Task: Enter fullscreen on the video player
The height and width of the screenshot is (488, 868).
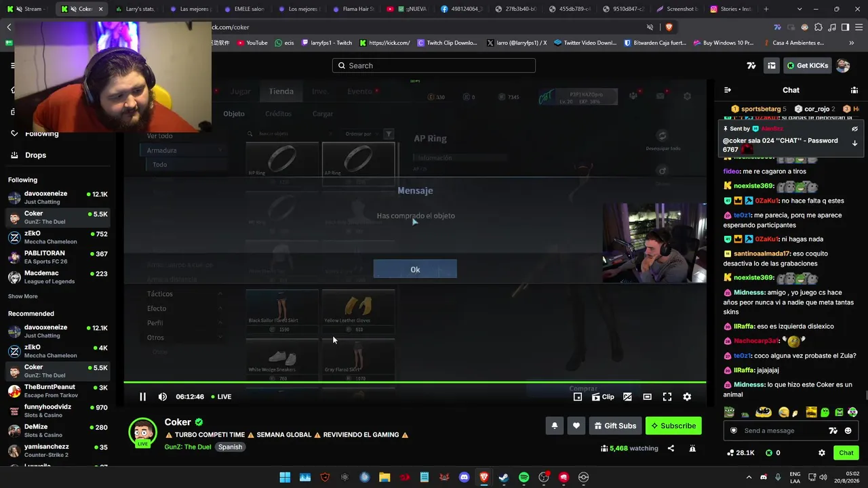Action: (x=667, y=396)
